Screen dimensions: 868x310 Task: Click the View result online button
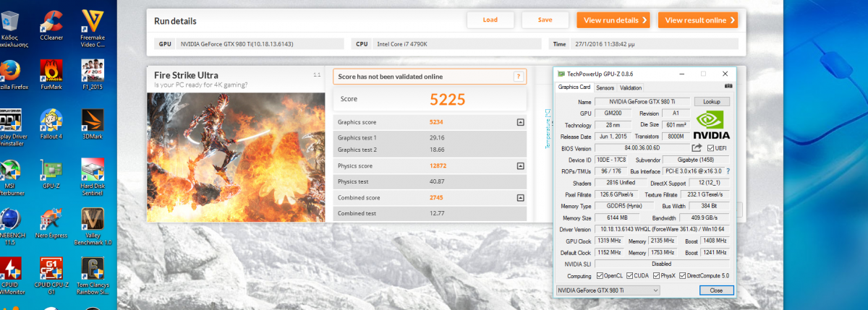698,20
